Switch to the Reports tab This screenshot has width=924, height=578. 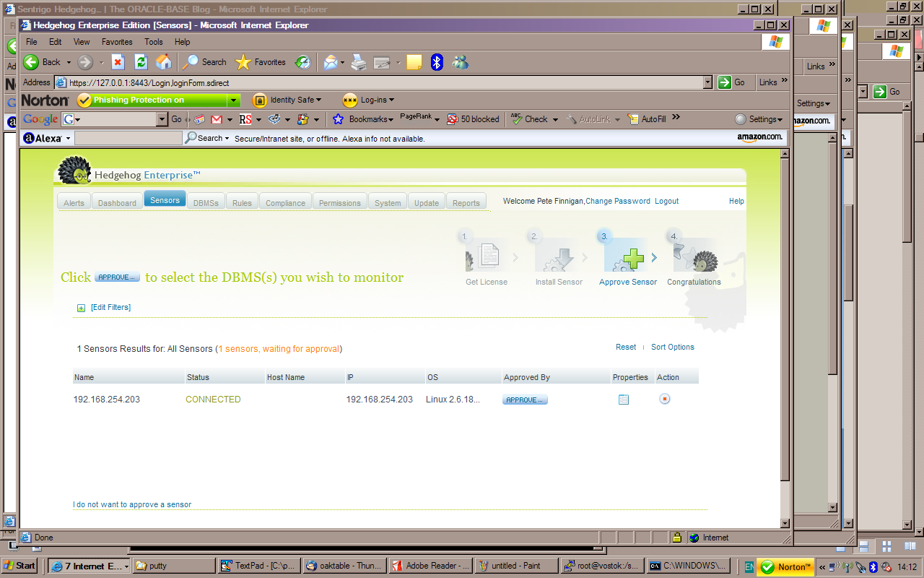pyautogui.click(x=466, y=202)
